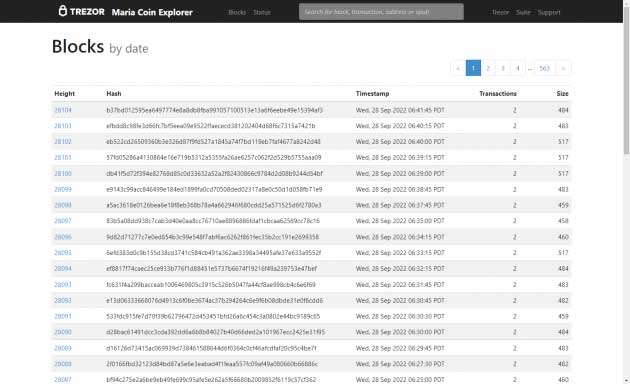Image resolution: width=630 pixels, height=384 pixels.
Task: Select page 1 in pagination
Action: coord(473,68)
